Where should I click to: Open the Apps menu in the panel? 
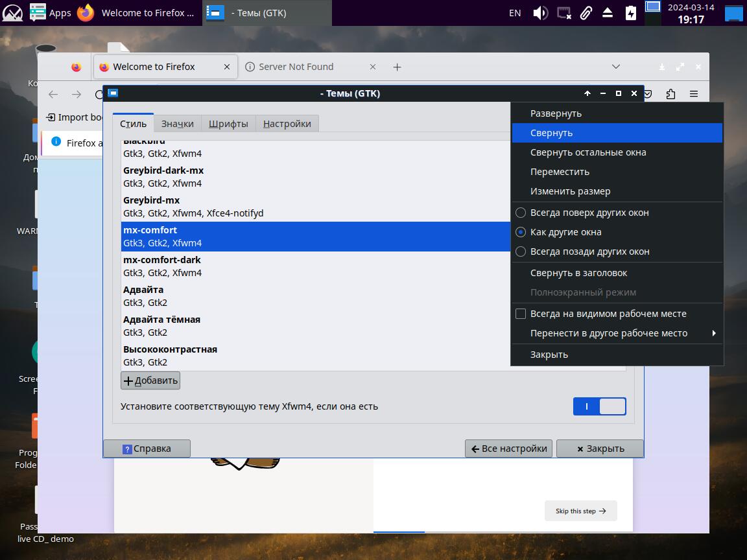point(51,12)
